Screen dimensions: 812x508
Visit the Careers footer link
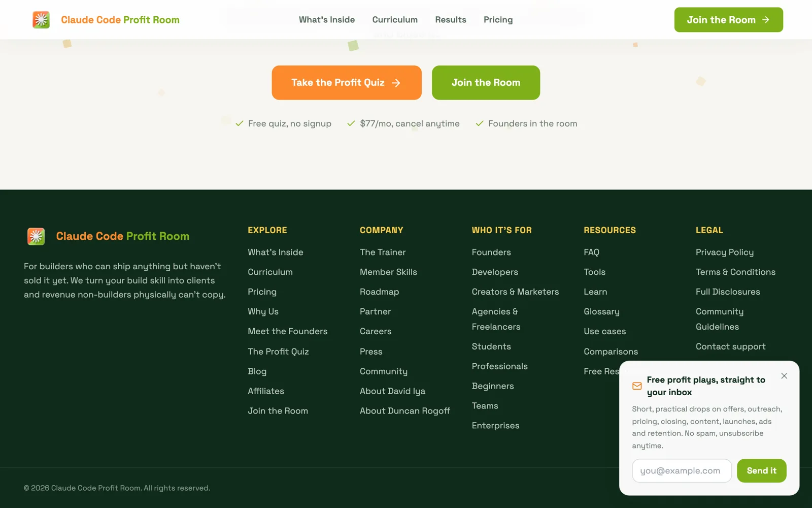click(376, 331)
